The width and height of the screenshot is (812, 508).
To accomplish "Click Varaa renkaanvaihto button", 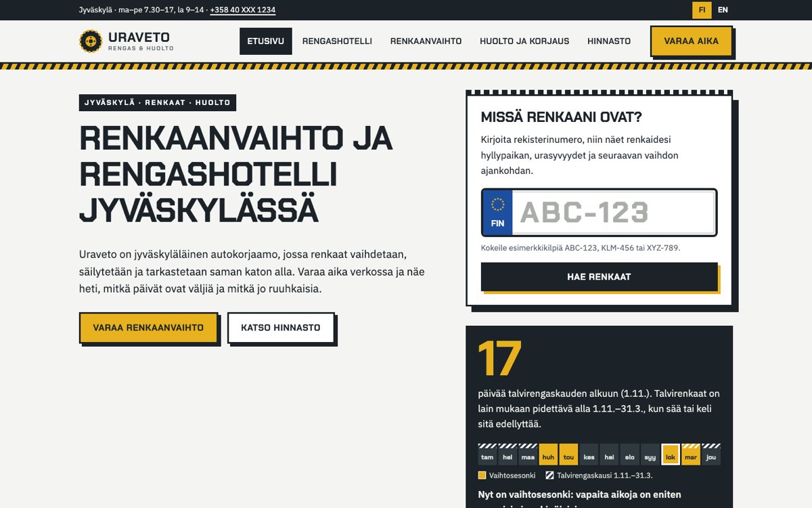I will point(148,328).
